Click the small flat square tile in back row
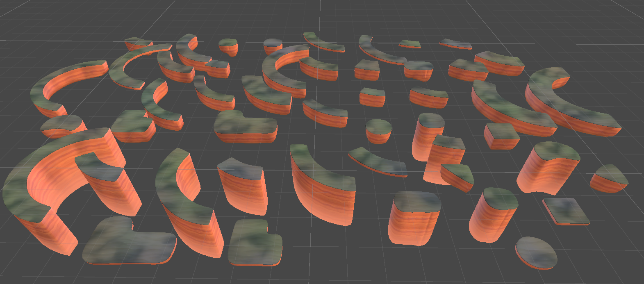This screenshot has height=284, width=644. pos(410,44)
